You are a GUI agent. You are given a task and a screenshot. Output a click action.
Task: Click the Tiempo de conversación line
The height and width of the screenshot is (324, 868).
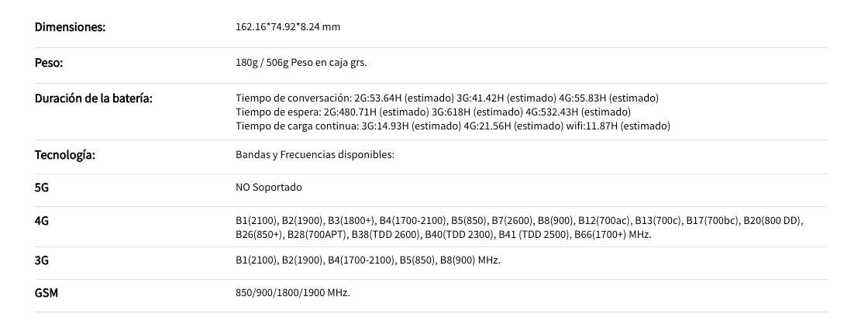pyautogui.click(x=447, y=98)
